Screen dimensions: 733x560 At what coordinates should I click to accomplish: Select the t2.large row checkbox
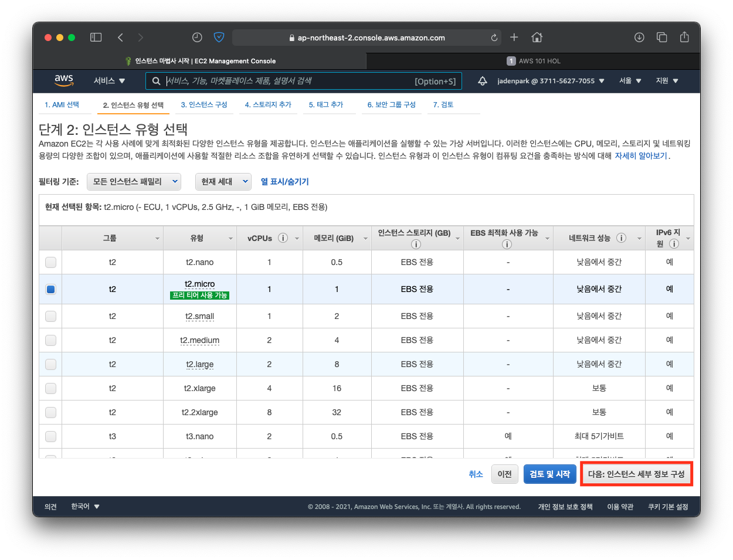(x=50, y=364)
